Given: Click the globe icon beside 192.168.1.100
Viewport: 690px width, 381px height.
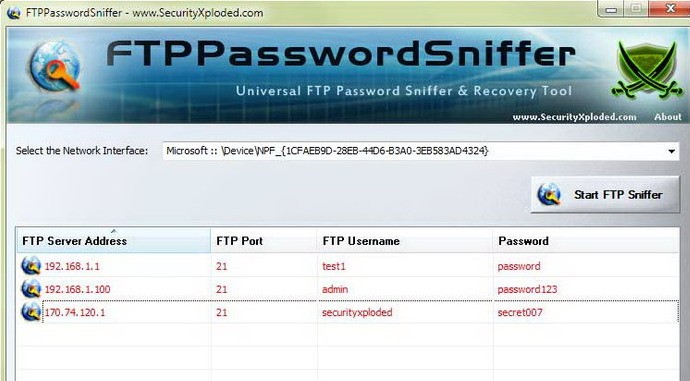Looking at the screenshot, I should point(31,289).
